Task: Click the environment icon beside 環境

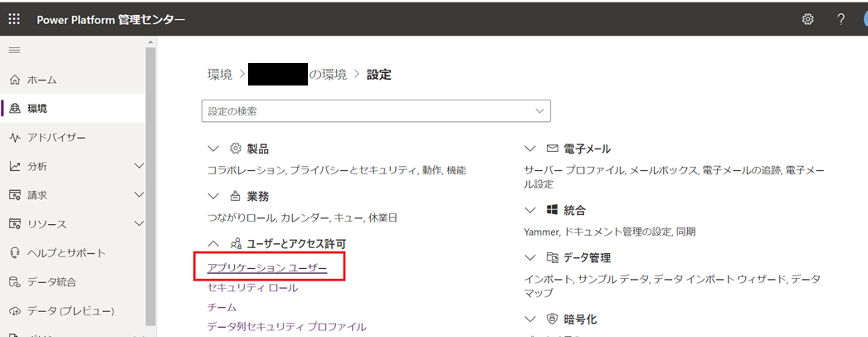Action: pos(15,109)
